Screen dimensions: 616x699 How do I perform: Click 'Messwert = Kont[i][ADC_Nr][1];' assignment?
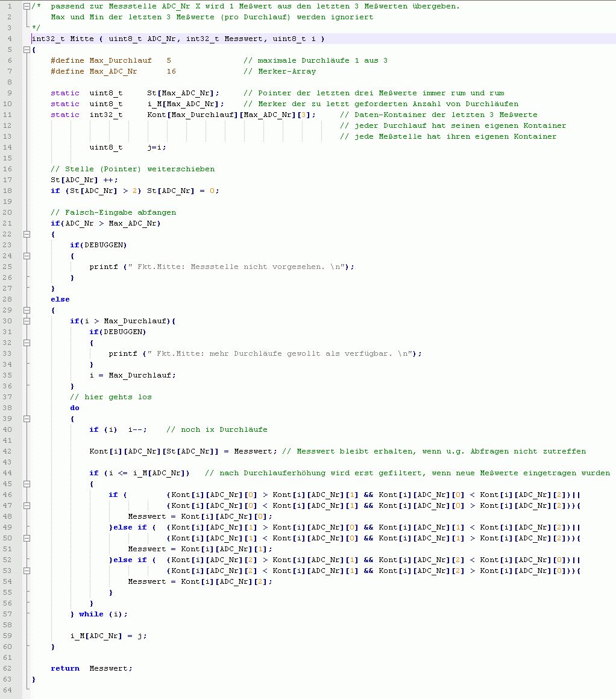tap(200, 549)
